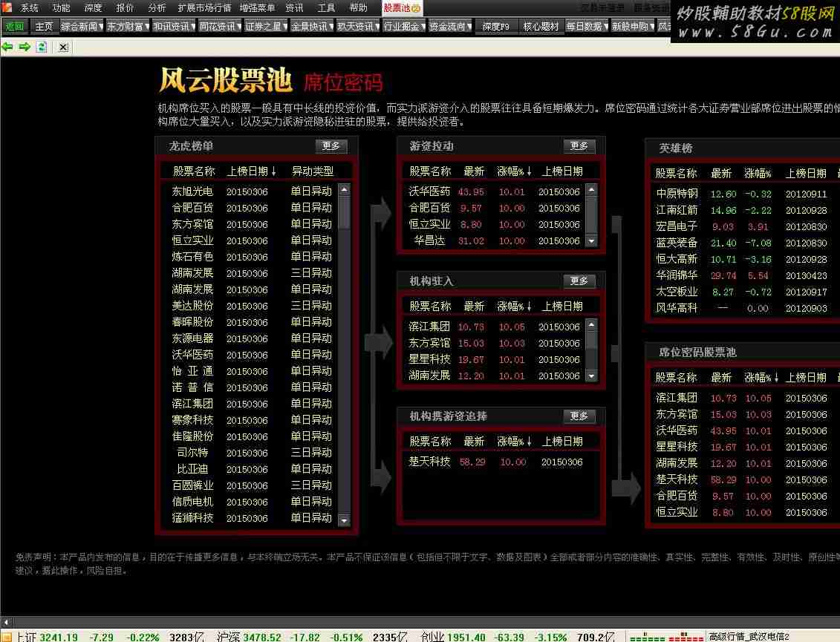Open the 证券之星 dropdown
This screenshot has width=840, height=642.
[266, 26]
